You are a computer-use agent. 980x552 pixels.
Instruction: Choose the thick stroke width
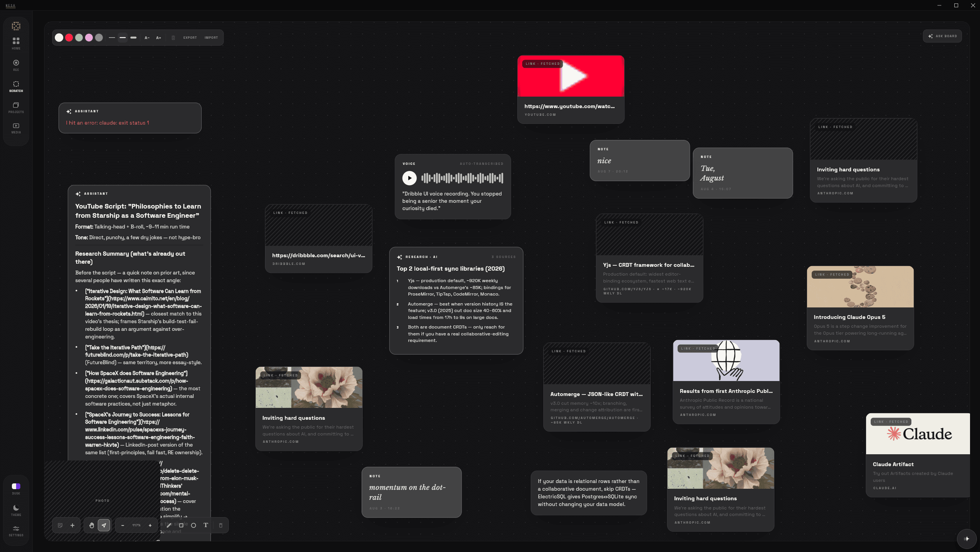click(133, 38)
